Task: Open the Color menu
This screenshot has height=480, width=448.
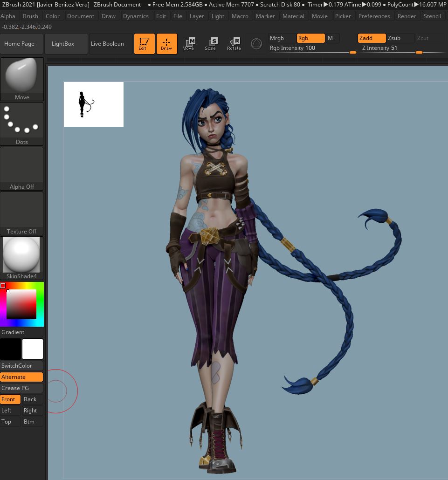Action: click(53, 16)
